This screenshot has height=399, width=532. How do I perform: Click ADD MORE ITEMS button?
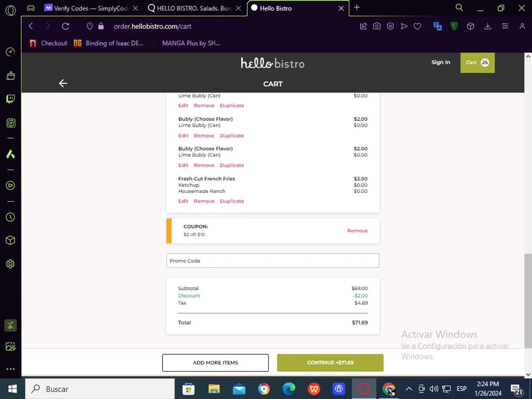coord(215,363)
